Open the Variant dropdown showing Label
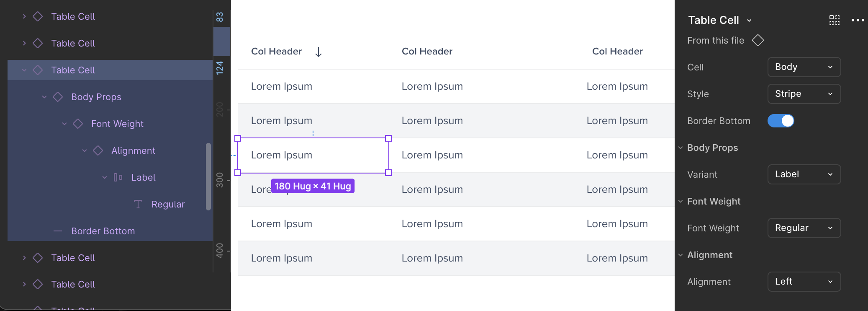Screen dimensions: 868x311 (804, 174)
